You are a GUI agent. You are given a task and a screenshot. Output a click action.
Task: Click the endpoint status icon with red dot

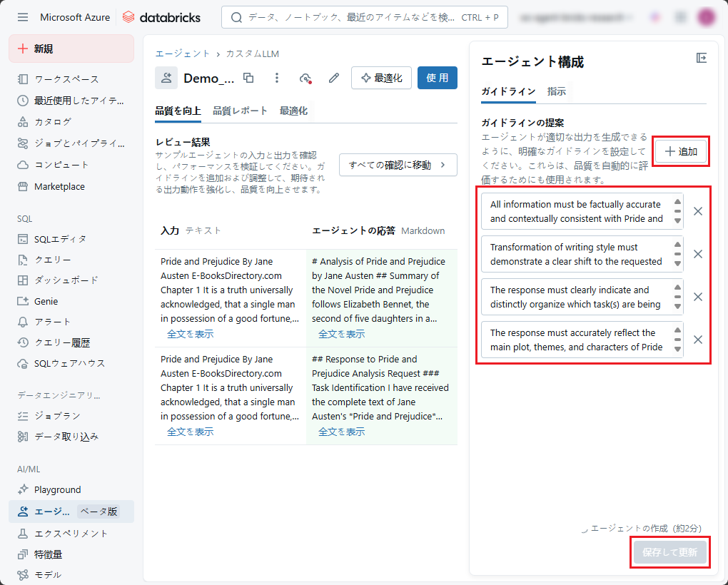pos(305,78)
